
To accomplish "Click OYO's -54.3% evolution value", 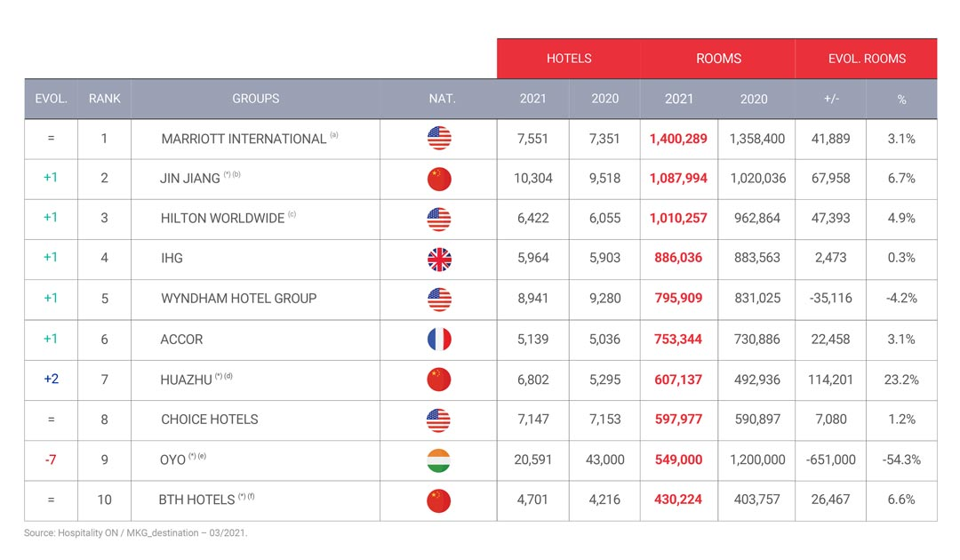I will coord(901,460).
